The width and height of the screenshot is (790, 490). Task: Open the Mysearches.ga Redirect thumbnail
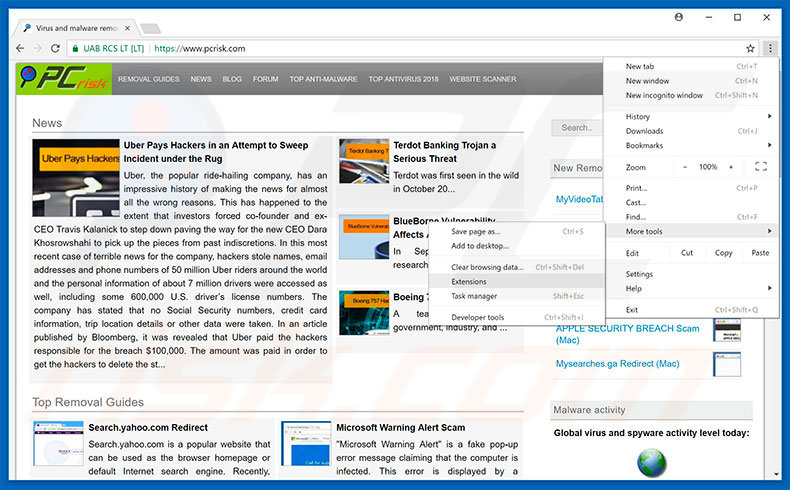point(727,364)
